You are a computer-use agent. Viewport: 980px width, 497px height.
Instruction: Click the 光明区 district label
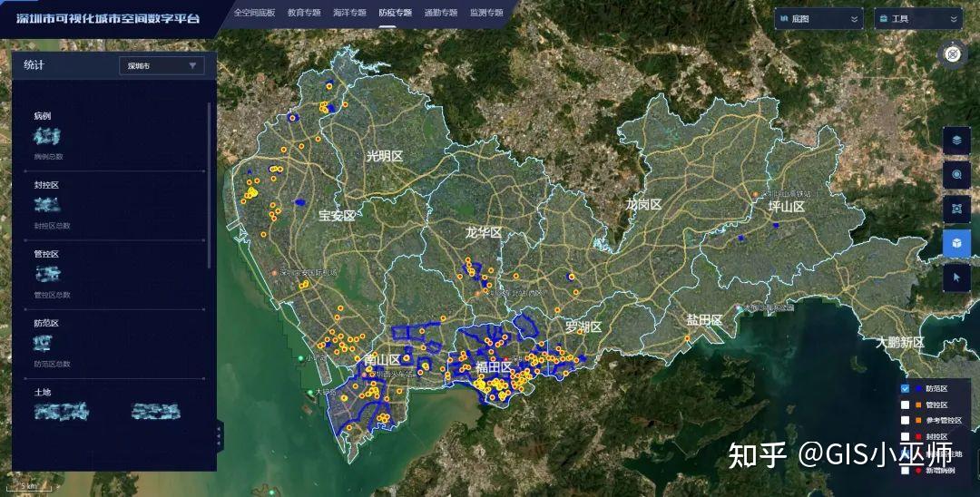[385, 156]
